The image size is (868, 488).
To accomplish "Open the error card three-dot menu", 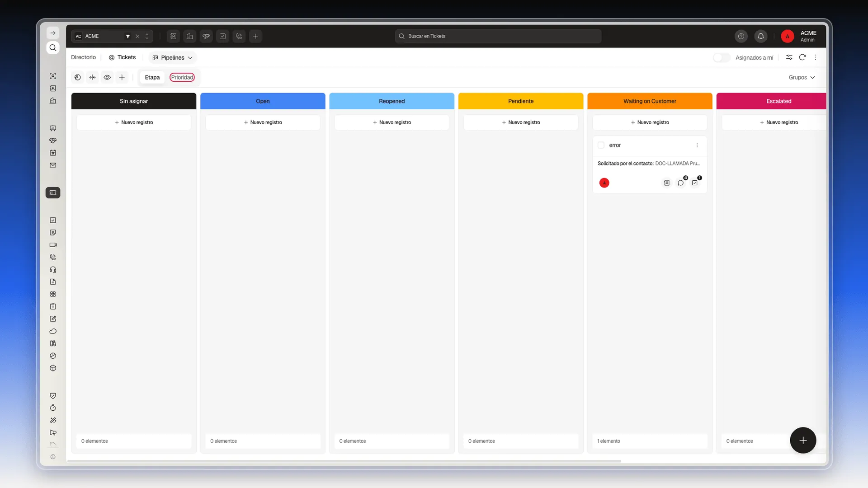I will (x=697, y=145).
